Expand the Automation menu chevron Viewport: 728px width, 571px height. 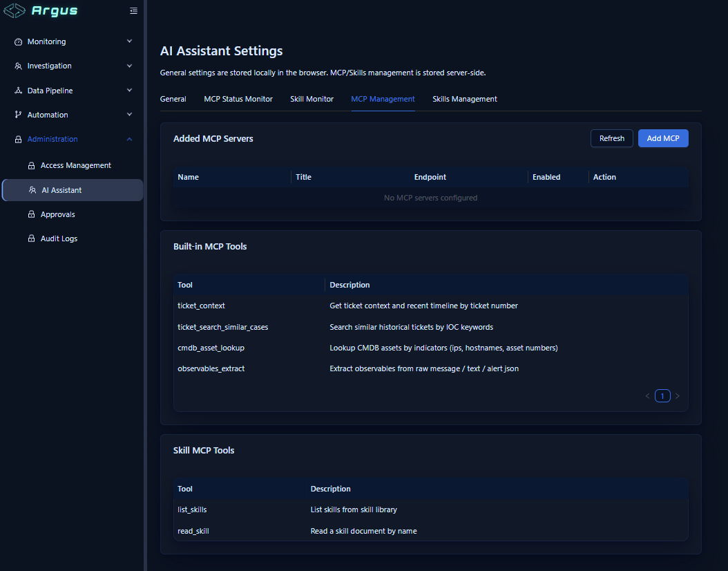pyautogui.click(x=130, y=114)
